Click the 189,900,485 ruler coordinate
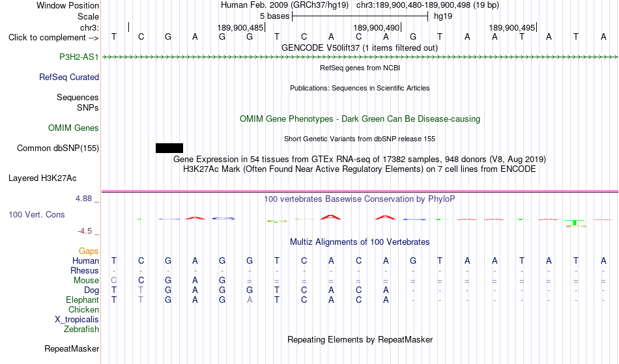This screenshot has height=364, width=619. (x=240, y=27)
